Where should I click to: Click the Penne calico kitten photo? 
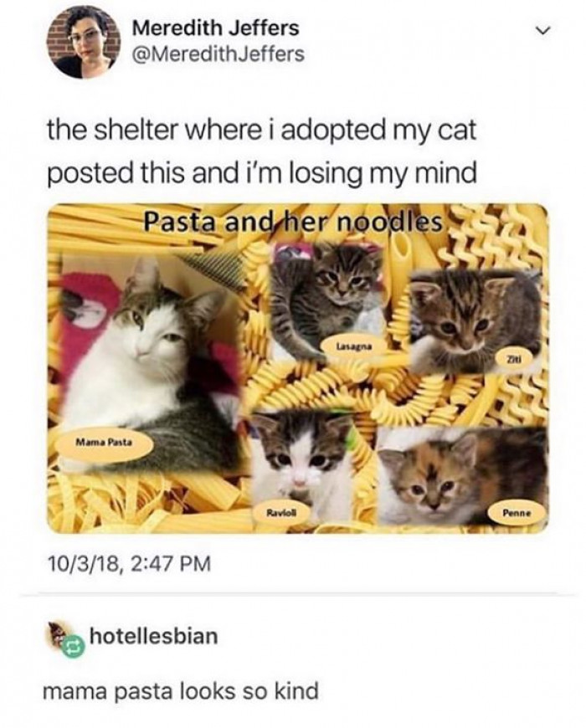(x=463, y=476)
